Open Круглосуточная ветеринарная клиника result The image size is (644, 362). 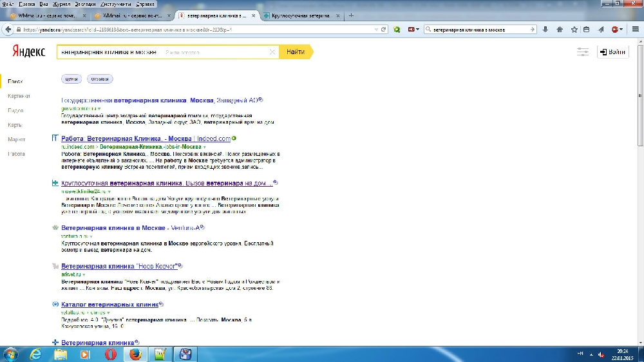(167, 184)
